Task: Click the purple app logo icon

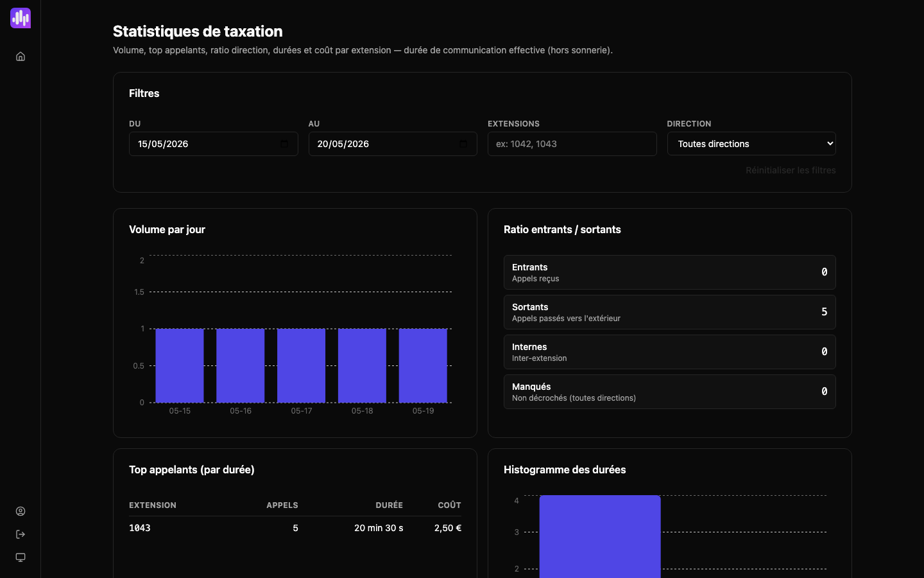Action: pyautogui.click(x=21, y=18)
